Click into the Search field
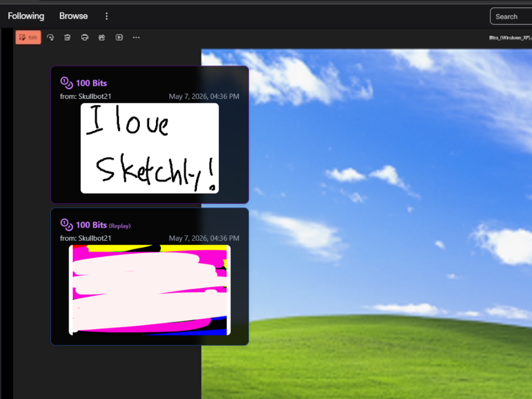 511,16
